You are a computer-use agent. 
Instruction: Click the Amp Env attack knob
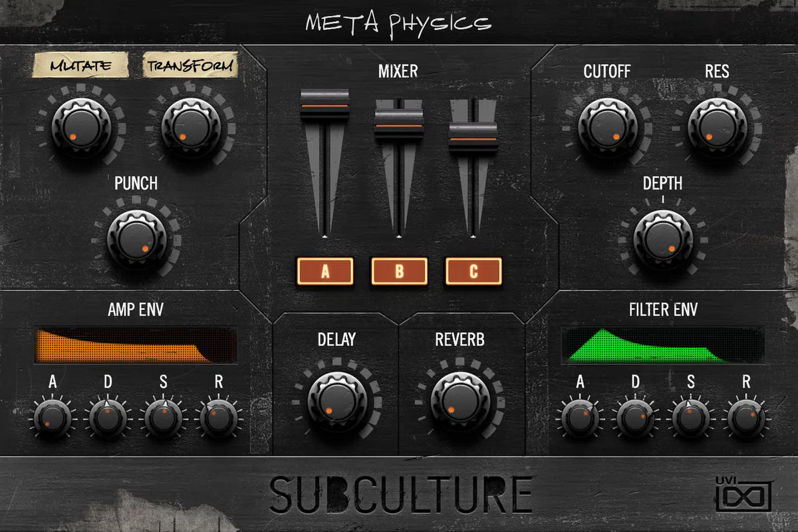(x=53, y=417)
